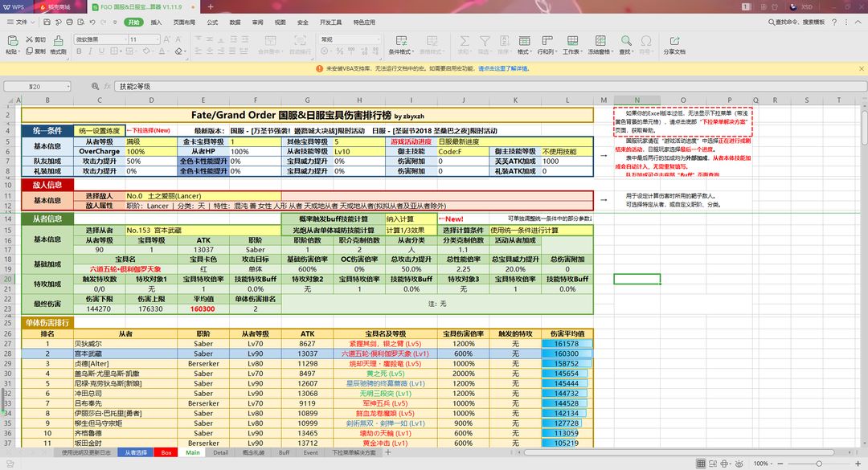This screenshot has width=868, height=470.
Task: Click the Sort (排序) icon
Action: (504, 41)
